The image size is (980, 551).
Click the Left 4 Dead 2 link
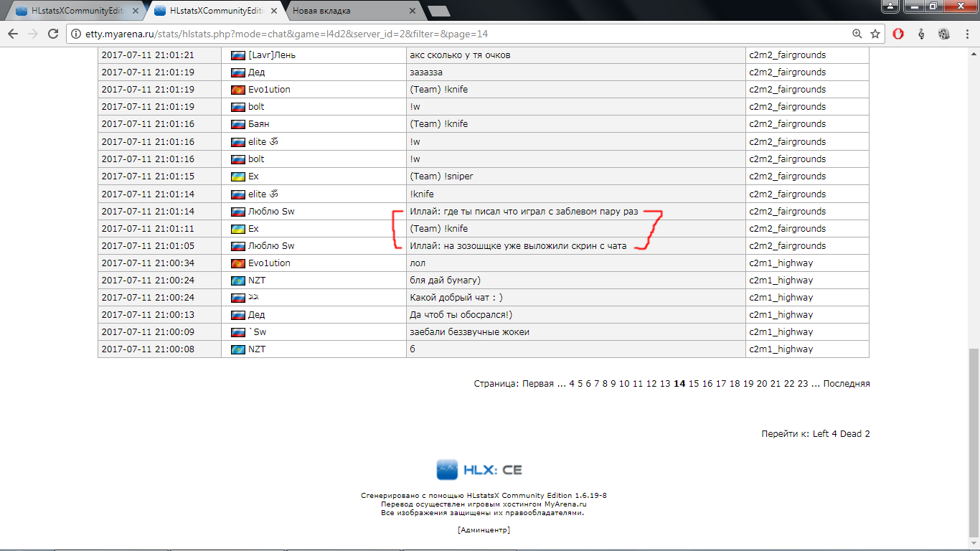841,434
